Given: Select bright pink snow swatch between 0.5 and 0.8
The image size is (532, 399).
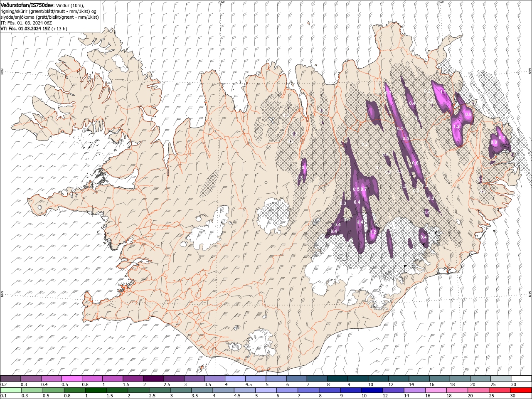Looking at the screenshot, I should coord(72,378).
